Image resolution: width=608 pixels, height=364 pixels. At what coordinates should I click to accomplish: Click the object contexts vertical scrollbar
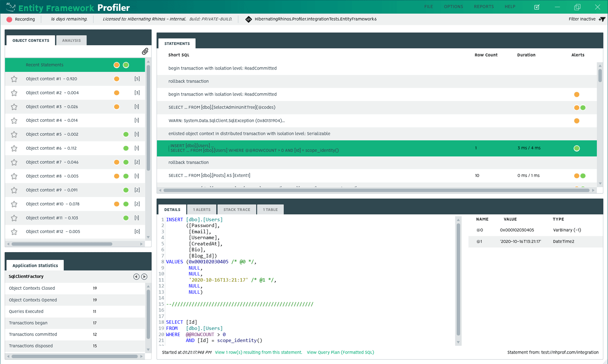click(148, 118)
